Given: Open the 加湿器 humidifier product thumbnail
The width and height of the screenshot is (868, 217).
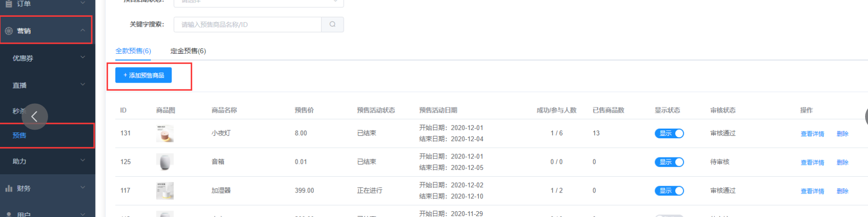Looking at the screenshot, I should [x=165, y=191].
